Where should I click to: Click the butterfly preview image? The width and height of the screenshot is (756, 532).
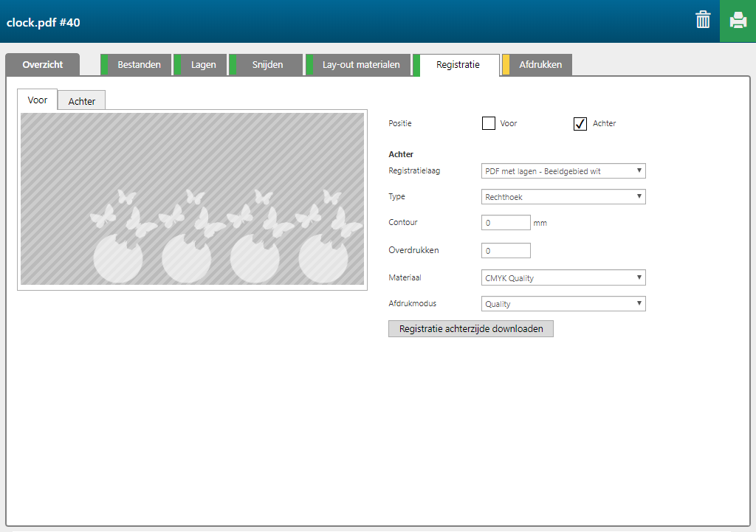[193, 199]
